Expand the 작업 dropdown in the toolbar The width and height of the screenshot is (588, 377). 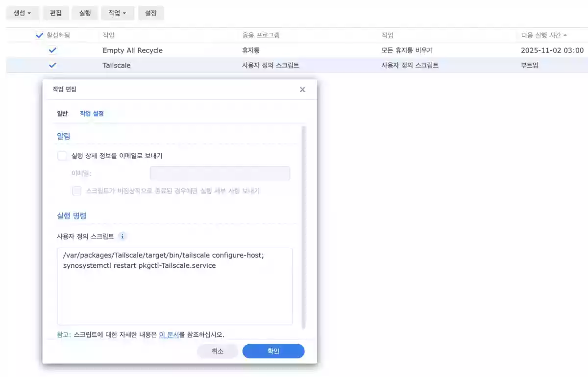117,13
